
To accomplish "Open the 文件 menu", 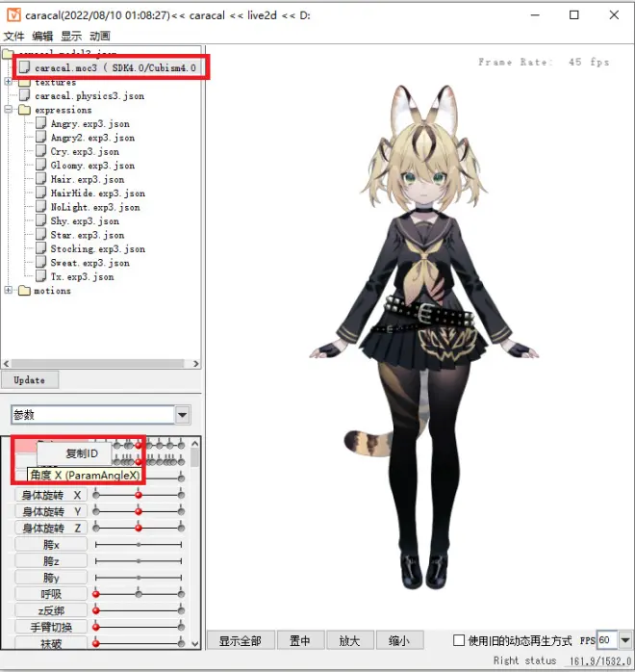I will click(x=14, y=36).
